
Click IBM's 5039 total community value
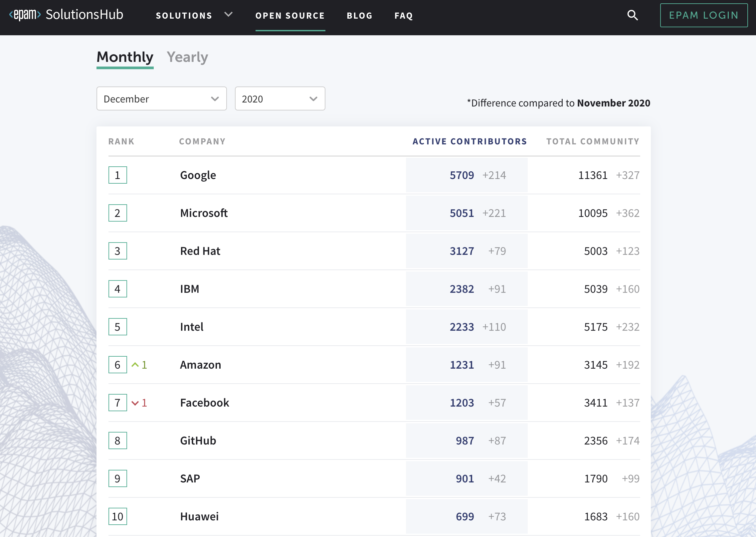[596, 289]
